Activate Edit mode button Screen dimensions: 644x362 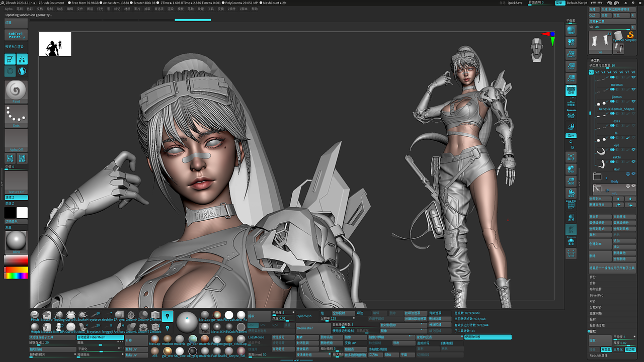click(x=10, y=59)
